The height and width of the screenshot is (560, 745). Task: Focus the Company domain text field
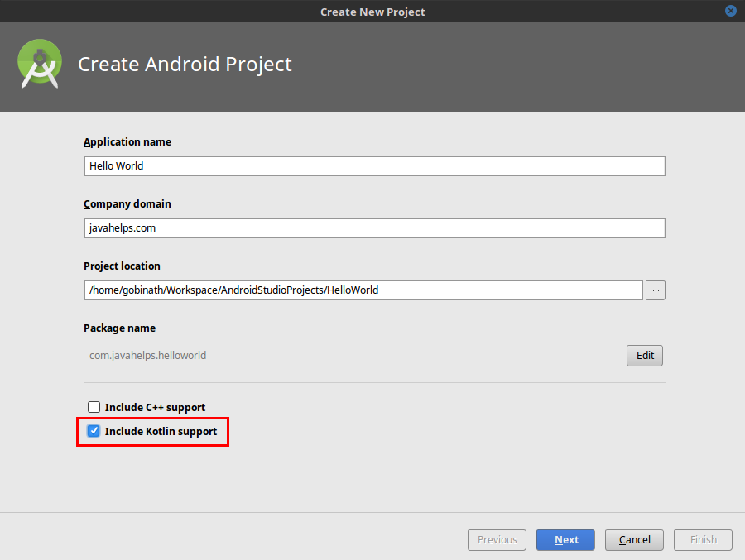point(374,228)
